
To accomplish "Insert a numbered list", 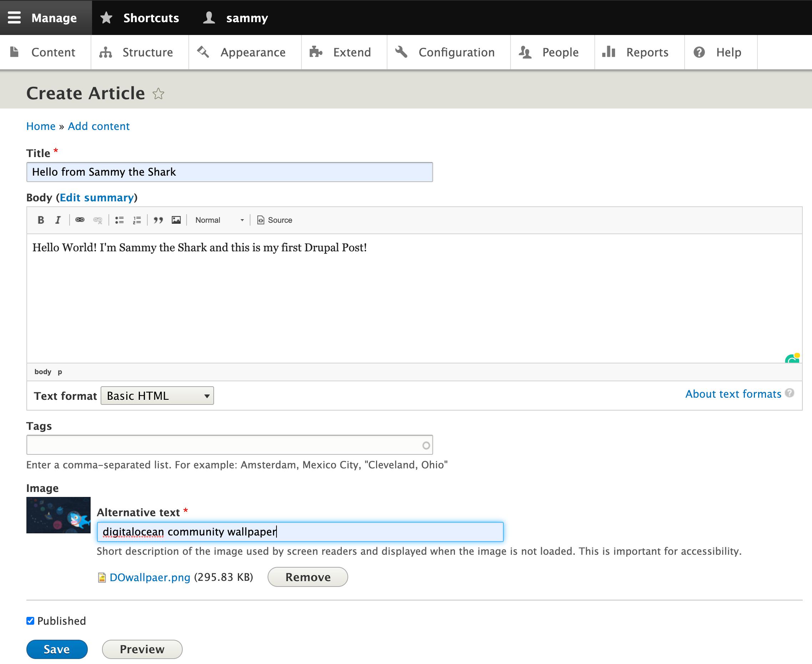I will tap(137, 220).
